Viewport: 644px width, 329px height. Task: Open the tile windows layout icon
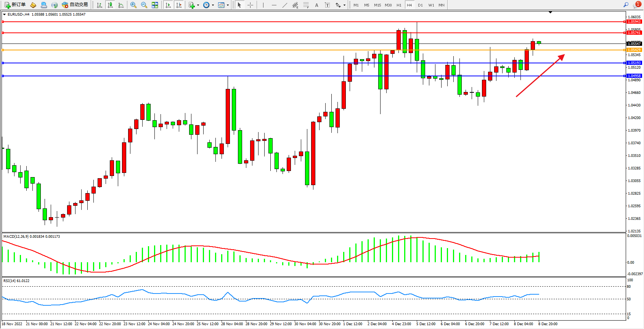155,5
